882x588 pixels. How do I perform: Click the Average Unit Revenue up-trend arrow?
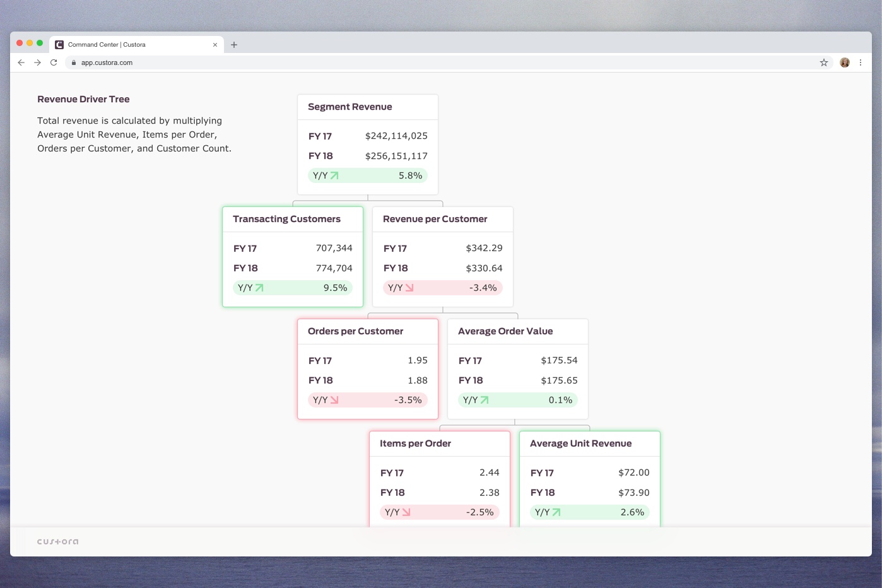click(556, 512)
